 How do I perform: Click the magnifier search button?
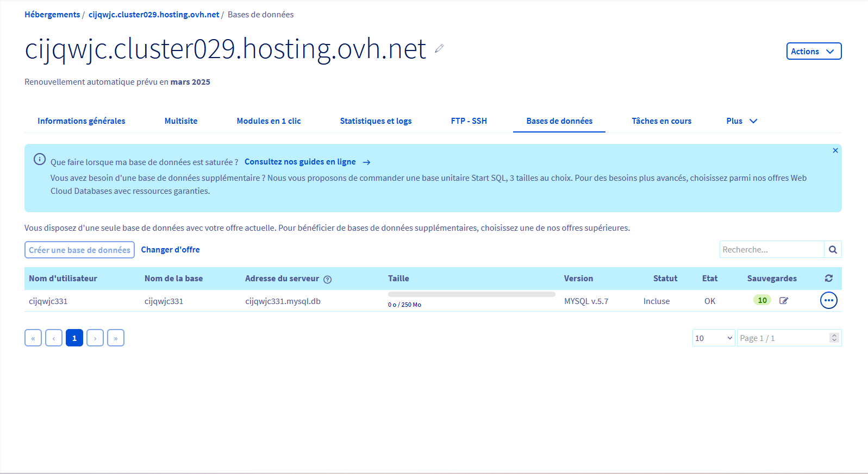(833, 250)
